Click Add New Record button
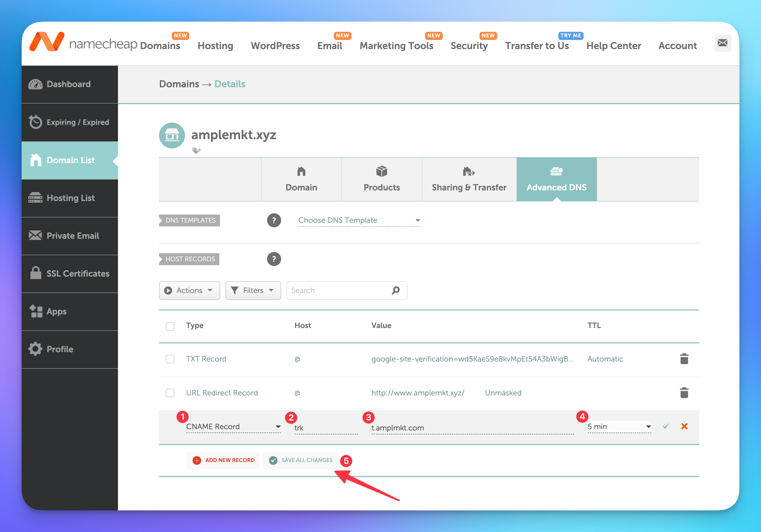Image resolution: width=761 pixels, height=532 pixels. point(223,460)
